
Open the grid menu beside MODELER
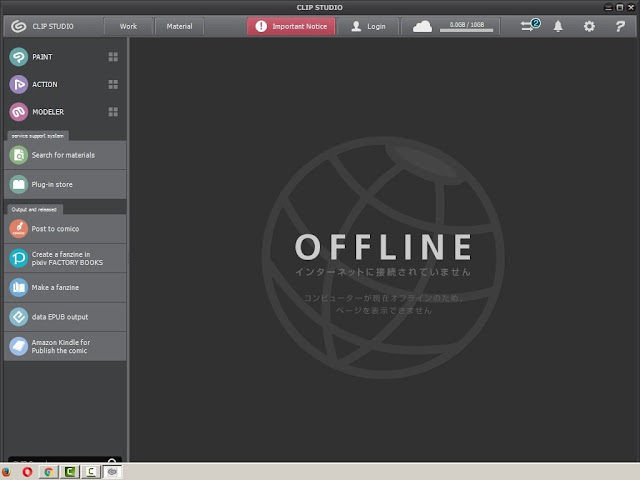click(113, 112)
